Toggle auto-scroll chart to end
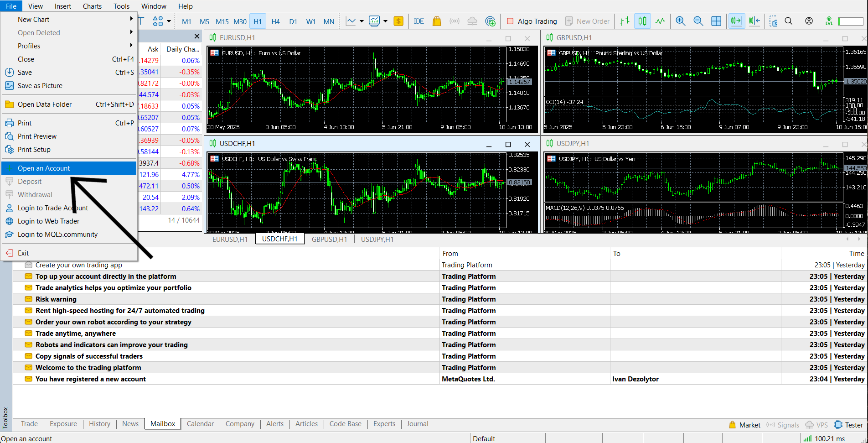 [x=736, y=21]
